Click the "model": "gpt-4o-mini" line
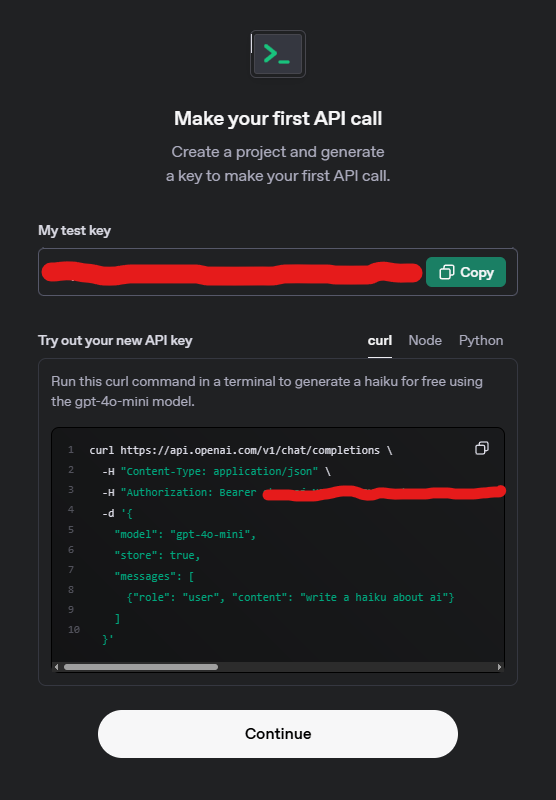 pyautogui.click(x=185, y=534)
